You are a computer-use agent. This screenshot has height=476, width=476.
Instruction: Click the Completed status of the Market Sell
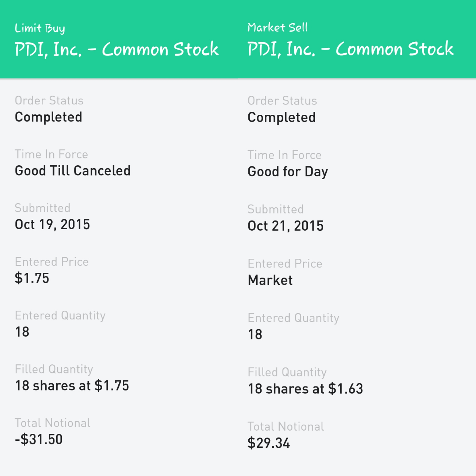coord(282,117)
